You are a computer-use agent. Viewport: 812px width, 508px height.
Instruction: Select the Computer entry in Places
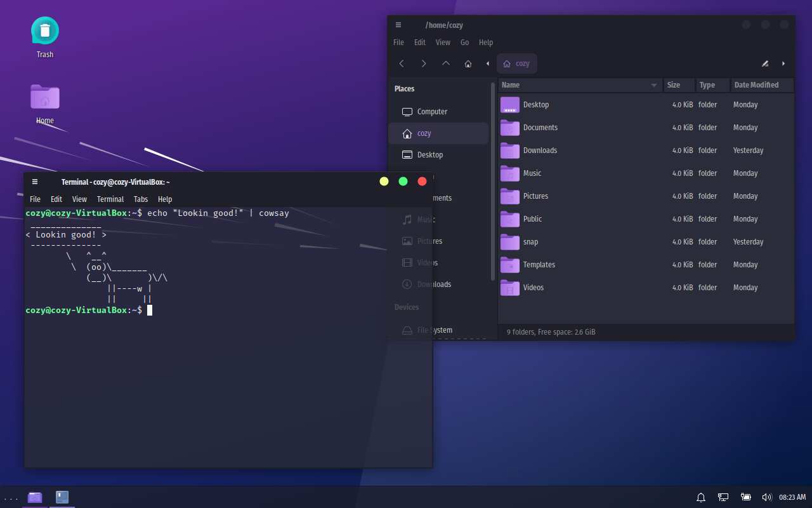coord(432,112)
